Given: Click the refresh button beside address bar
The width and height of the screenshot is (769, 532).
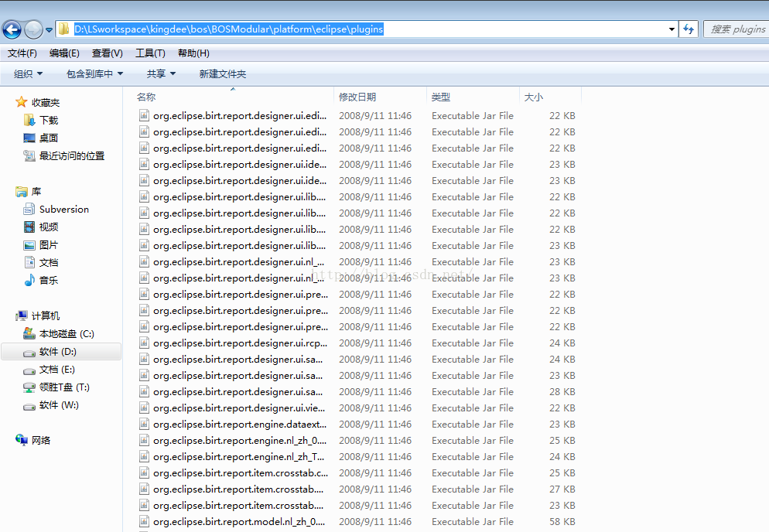Looking at the screenshot, I should click(x=689, y=29).
